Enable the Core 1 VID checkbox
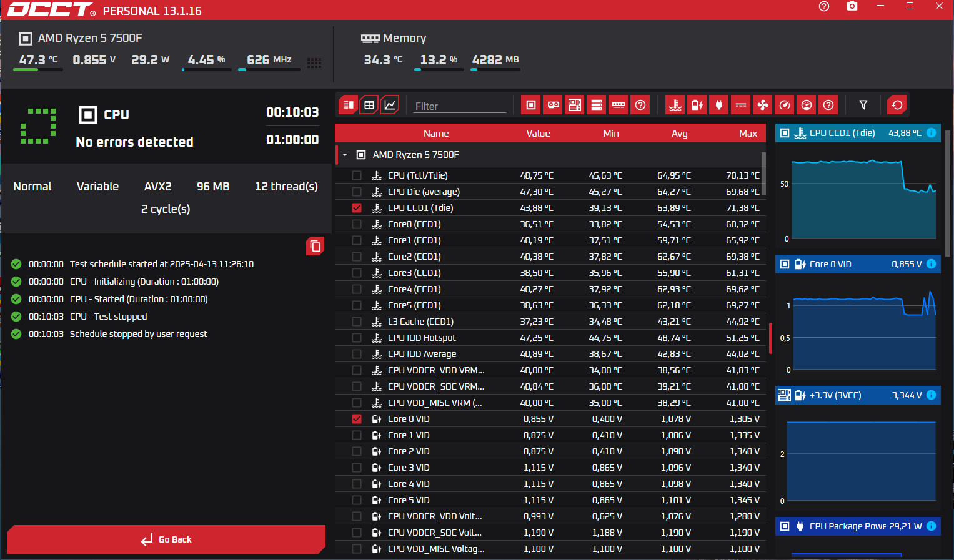954x560 pixels. (357, 435)
